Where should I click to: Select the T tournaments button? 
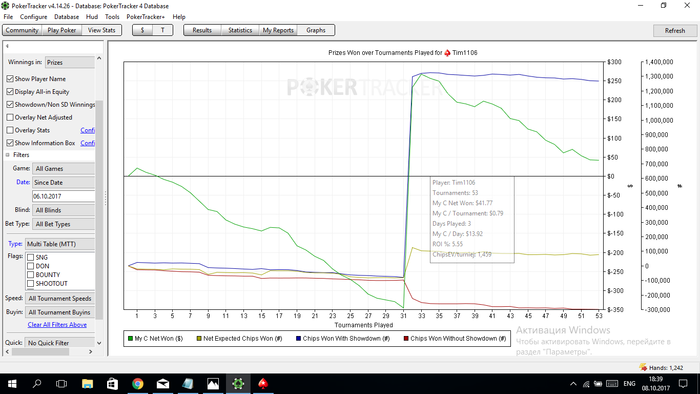point(162,30)
